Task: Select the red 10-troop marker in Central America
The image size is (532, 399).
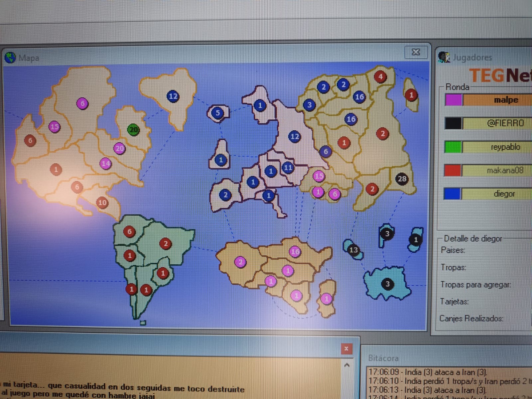Action: coord(102,202)
